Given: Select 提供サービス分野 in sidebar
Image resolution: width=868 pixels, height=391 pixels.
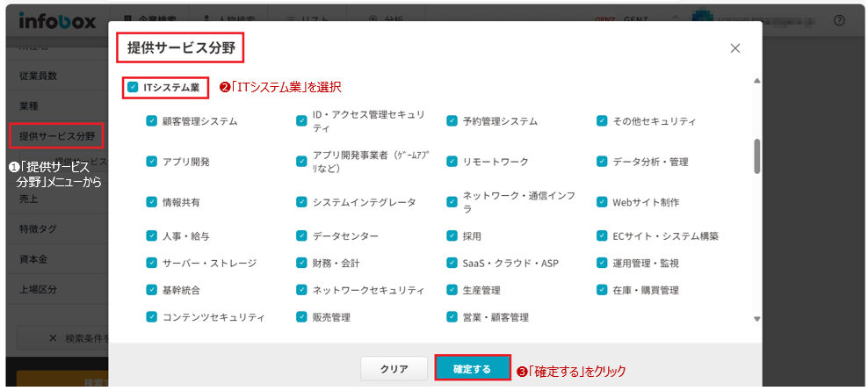Looking at the screenshot, I should tap(57, 135).
